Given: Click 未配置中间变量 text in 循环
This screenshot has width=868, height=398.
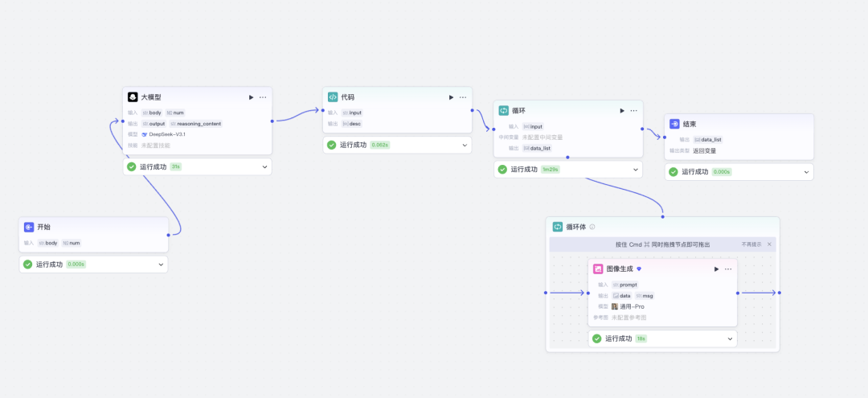Looking at the screenshot, I should [x=542, y=137].
